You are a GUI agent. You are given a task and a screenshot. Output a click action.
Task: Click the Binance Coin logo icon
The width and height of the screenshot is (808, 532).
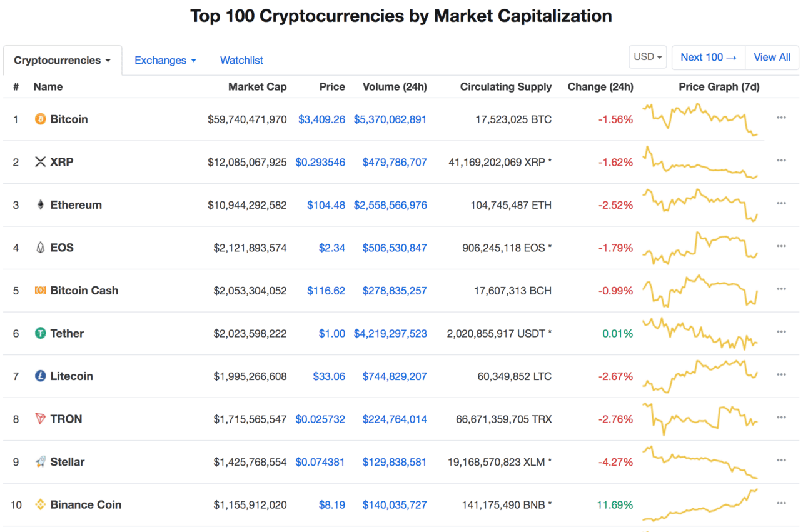click(x=40, y=504)
